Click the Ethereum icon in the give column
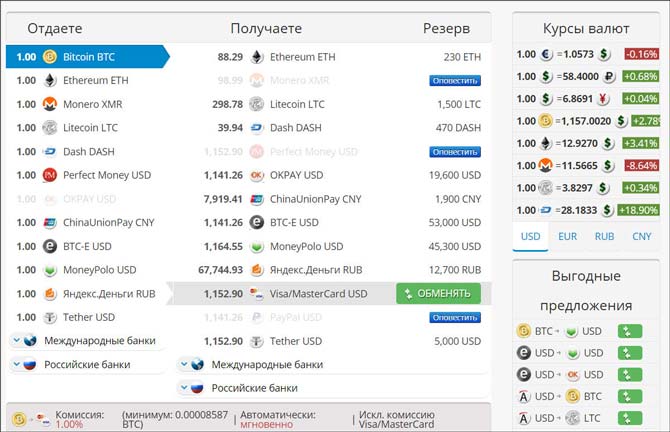 pos(50,80)
